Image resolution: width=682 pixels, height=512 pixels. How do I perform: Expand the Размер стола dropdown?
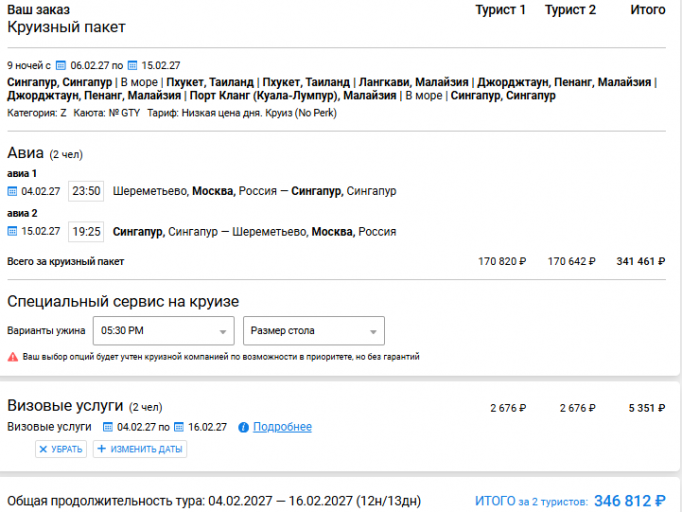314,331
